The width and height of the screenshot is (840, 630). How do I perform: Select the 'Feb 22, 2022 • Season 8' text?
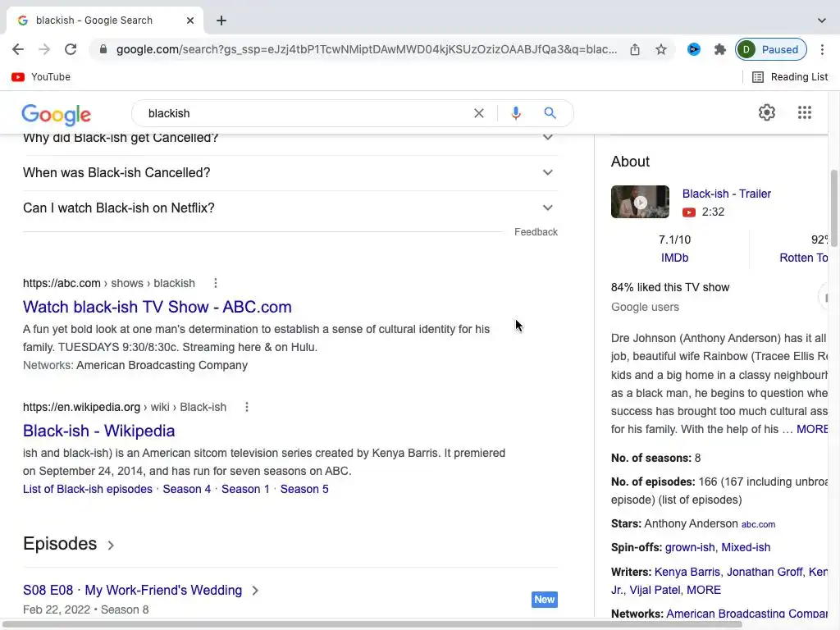coord(85,610)
